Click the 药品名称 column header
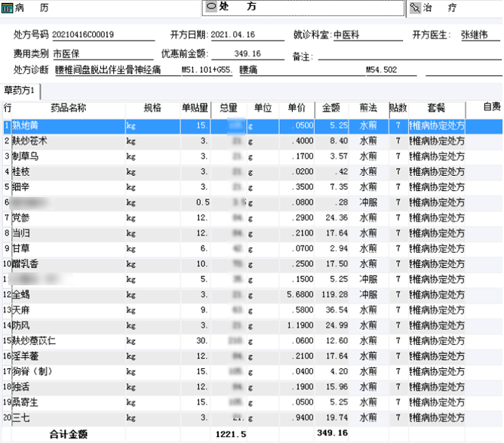504x443 pixels. 69,108
